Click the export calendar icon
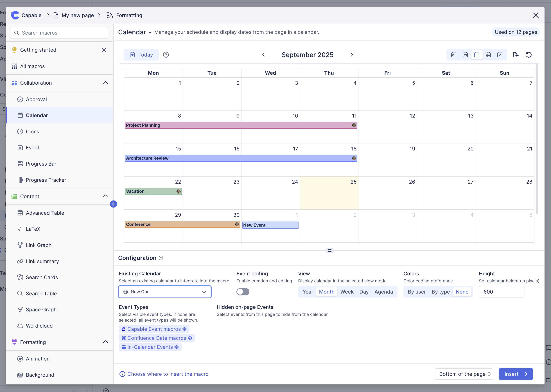The image size is (551, 392). point(516,55)
